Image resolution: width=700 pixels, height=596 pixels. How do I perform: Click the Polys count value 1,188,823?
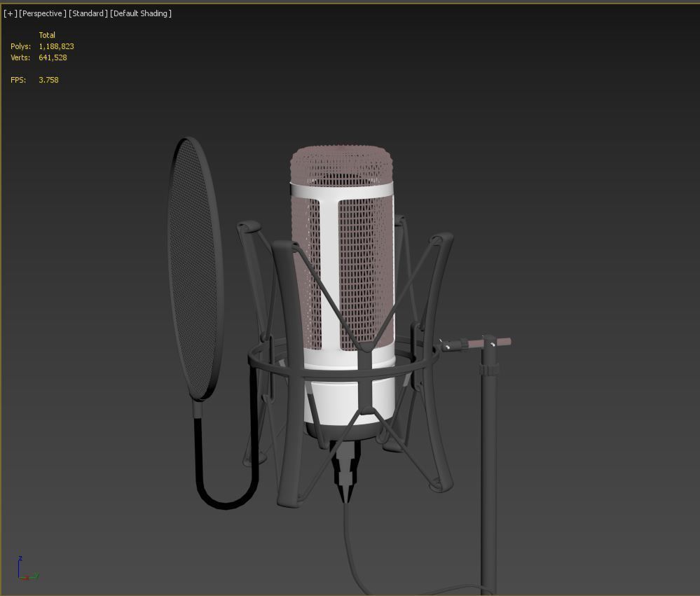pyautogui.click(x=56, y=46)
